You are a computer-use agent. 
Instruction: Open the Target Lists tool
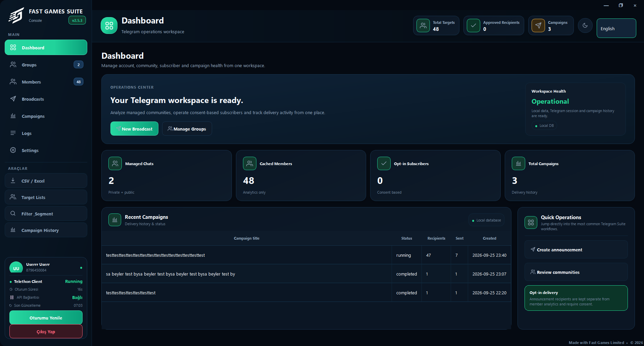coord(46,197)
